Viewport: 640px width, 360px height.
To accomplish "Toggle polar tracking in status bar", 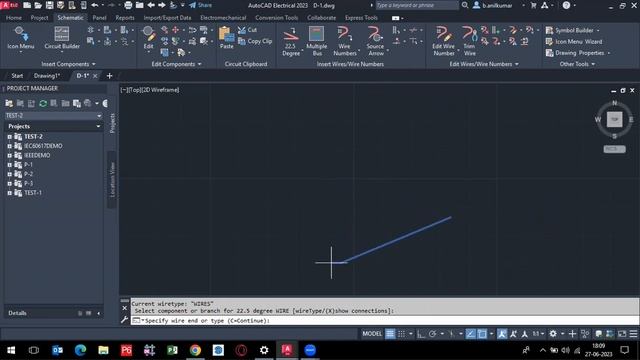I will point(433,334).
